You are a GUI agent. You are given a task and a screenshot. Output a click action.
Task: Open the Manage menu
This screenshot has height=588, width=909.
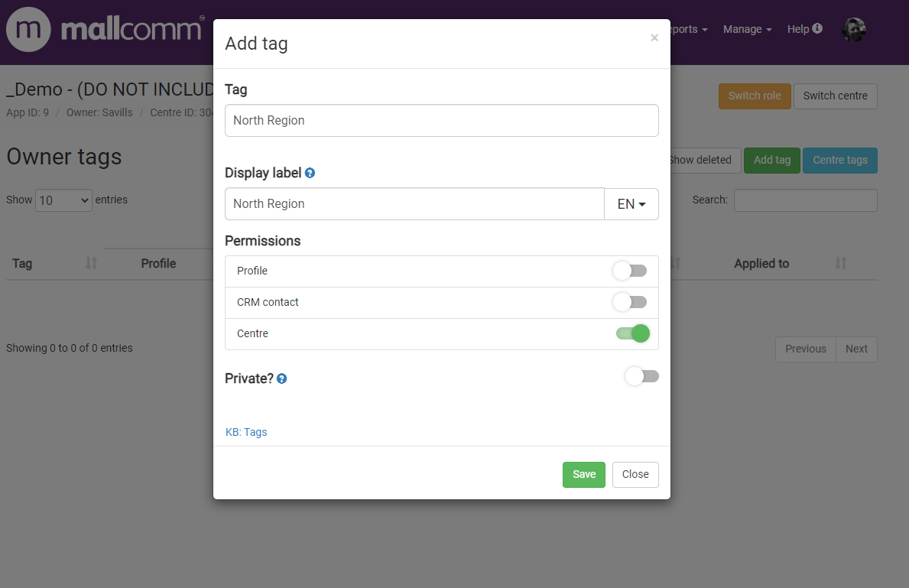pos(747,29)
